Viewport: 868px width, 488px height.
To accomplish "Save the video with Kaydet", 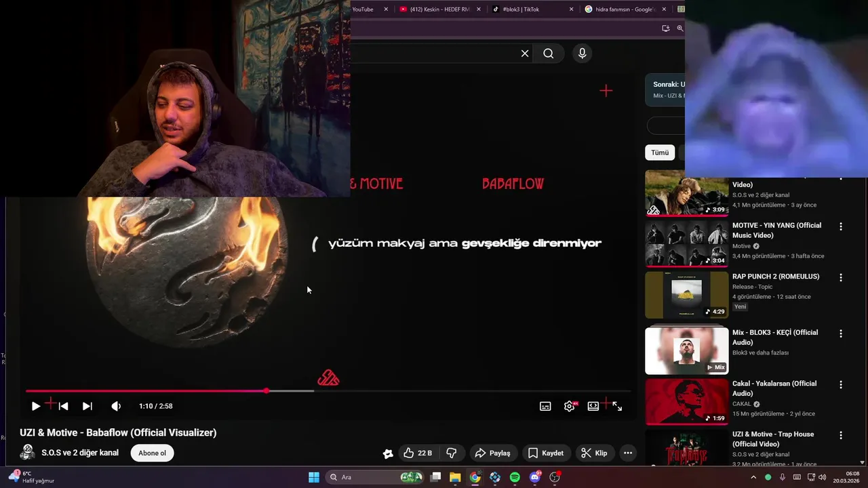I will [546, 453].
